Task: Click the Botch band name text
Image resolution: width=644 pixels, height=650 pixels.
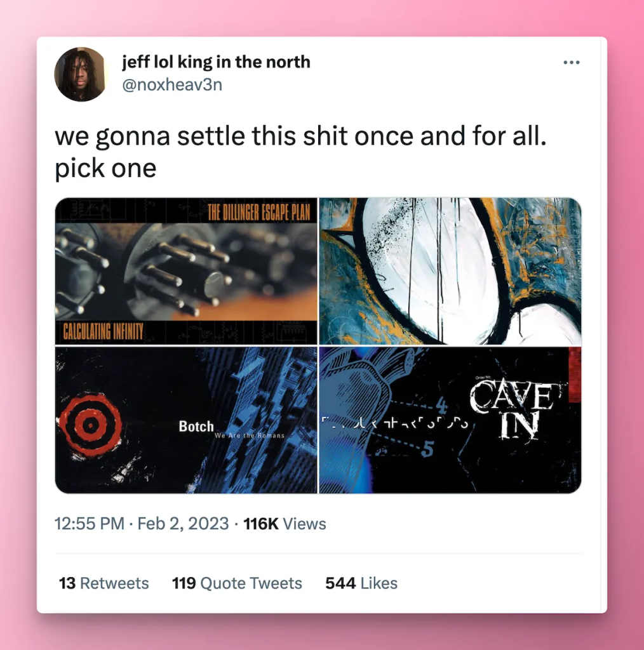Action: 196,426
